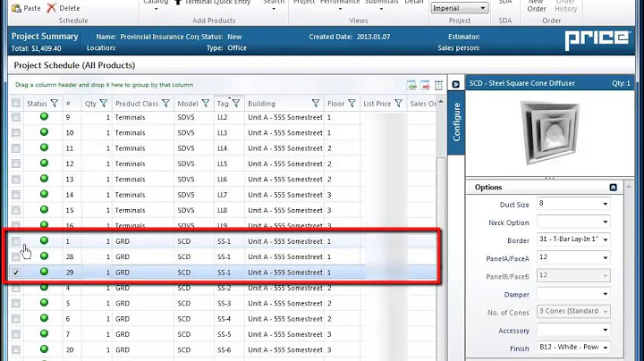
Task: Sort by the Sales Or column header
Action: [x=422, y=104]
